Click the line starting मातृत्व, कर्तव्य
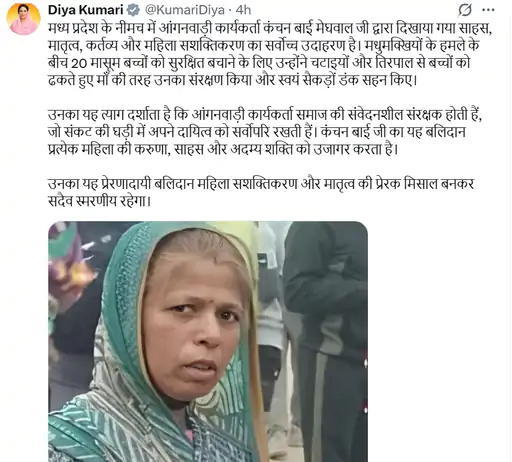512x462 pixels. point(263,46)
